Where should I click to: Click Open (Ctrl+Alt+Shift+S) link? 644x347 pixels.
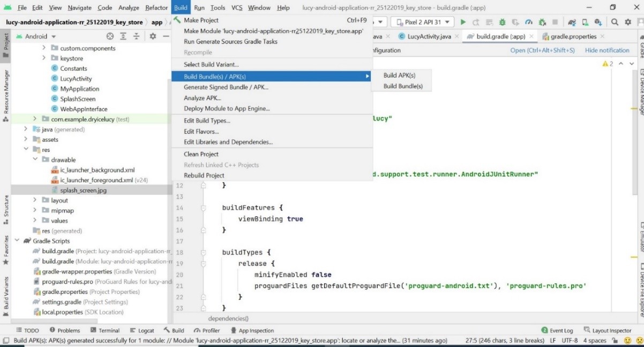[x=542, y=50]
